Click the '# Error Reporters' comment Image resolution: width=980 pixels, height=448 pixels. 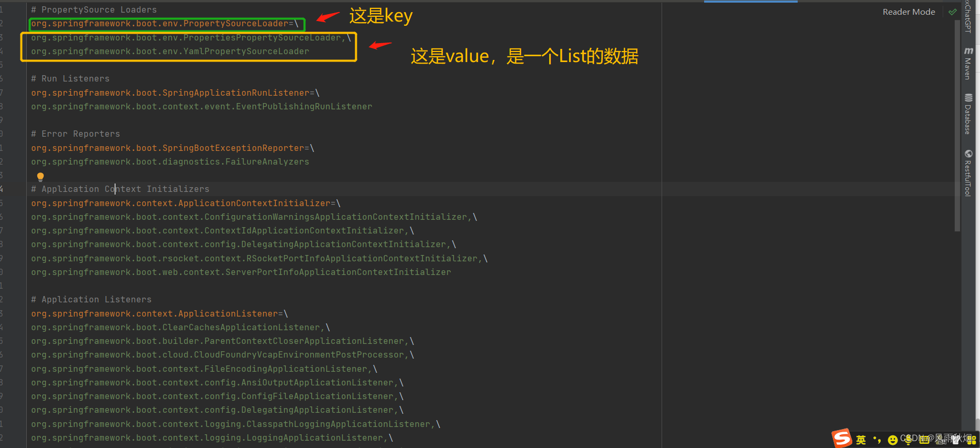coord(75,134)
